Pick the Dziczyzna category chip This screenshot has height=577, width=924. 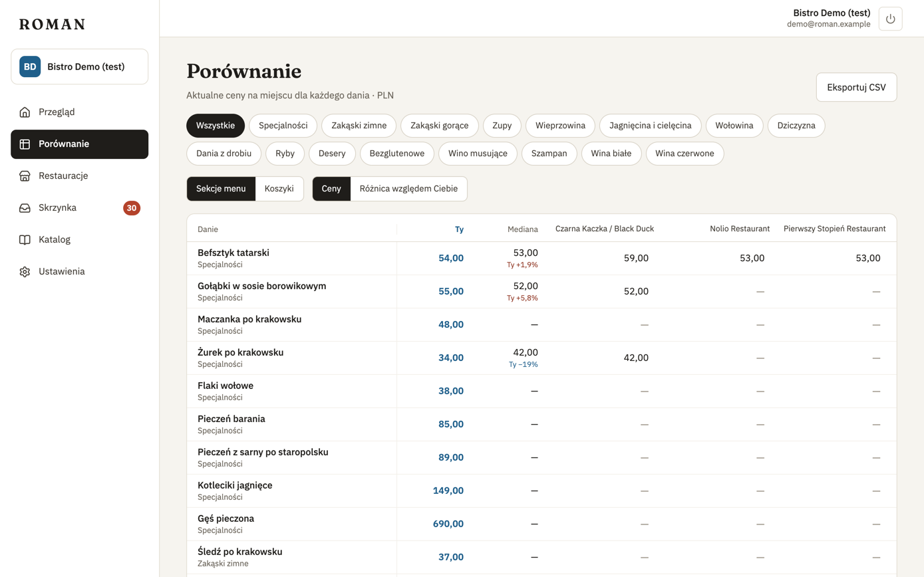pos(796,126)
